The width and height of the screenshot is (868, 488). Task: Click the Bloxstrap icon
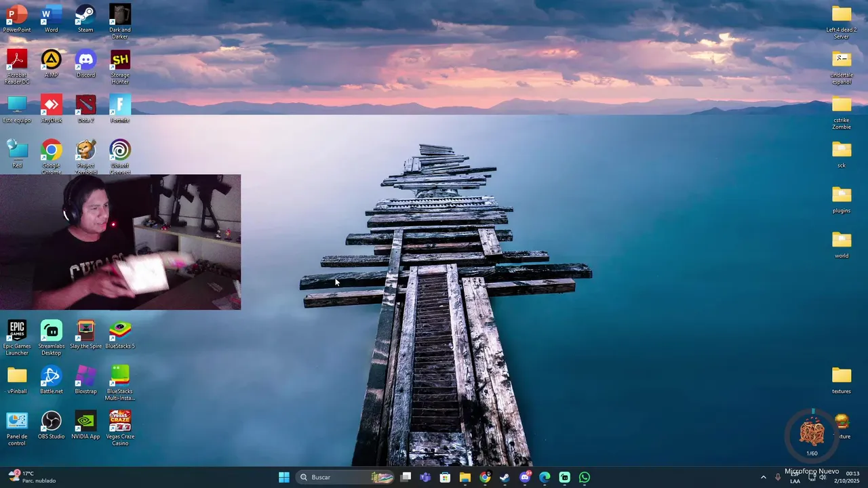click(85, 380)
